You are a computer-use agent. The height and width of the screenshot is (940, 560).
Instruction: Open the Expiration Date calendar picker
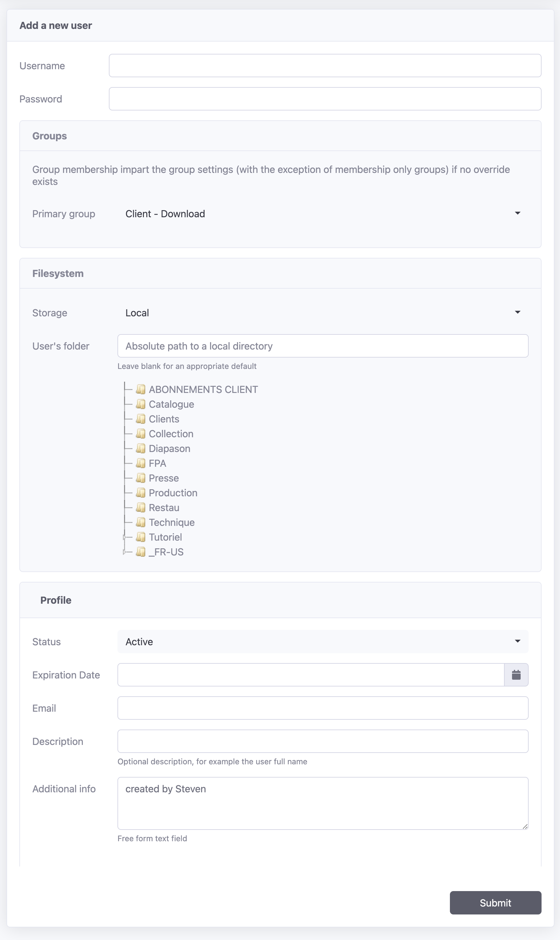[516, 674]
